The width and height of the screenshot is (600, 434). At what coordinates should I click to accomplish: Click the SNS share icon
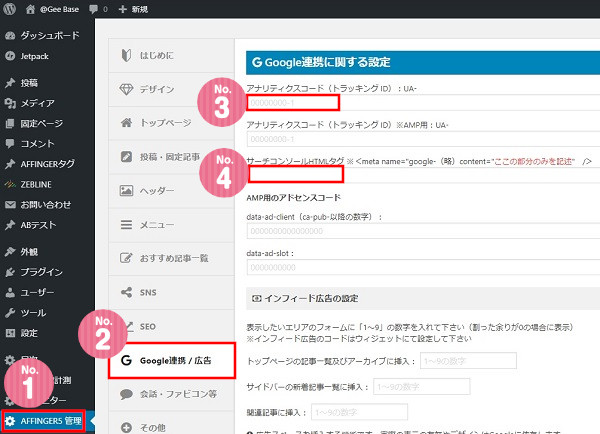click(x=126, y=292)
